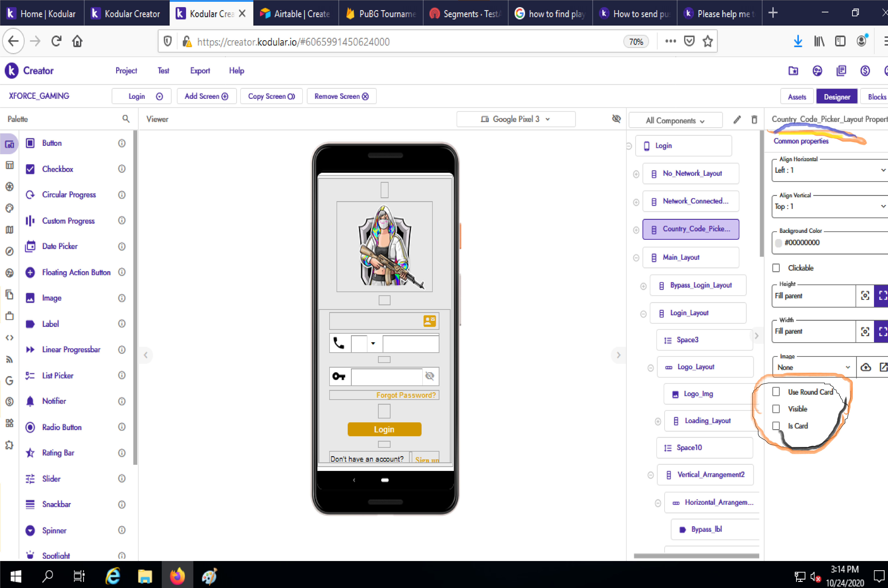
Task: Open the Google category icon in sidebar
Action: click(9, 381)
